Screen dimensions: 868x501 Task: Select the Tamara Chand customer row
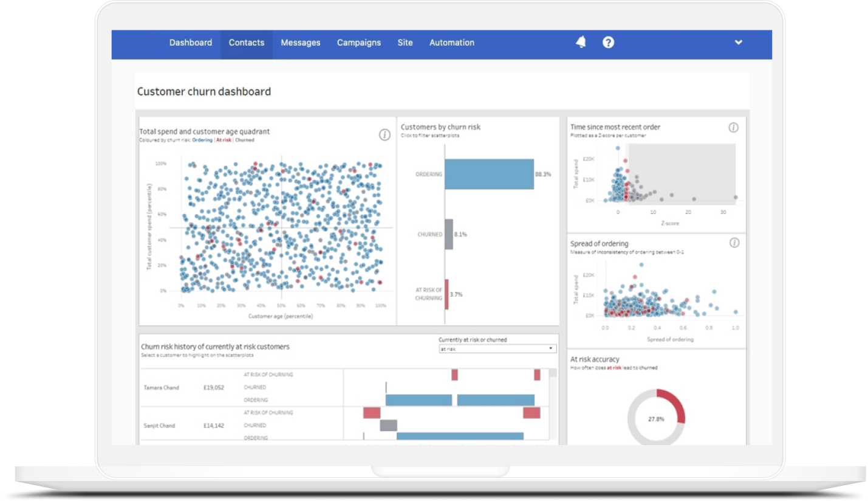click(x=162, y=387)
